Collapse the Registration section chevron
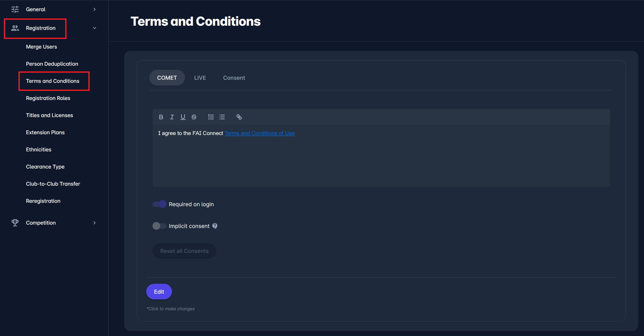Image resolution: width=644 pixels, height=336 pixels. [x=95, y=28]
